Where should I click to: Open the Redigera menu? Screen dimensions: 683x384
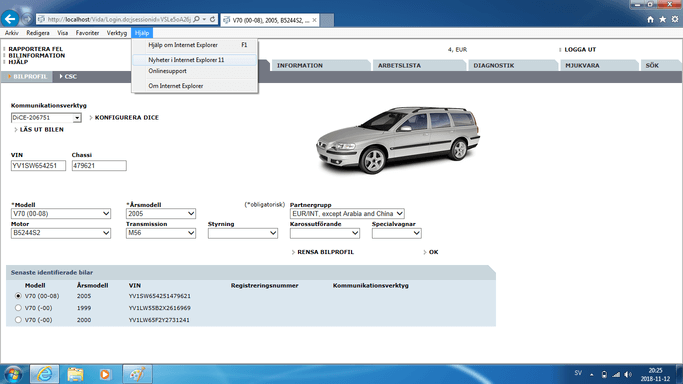pos(37,33)
